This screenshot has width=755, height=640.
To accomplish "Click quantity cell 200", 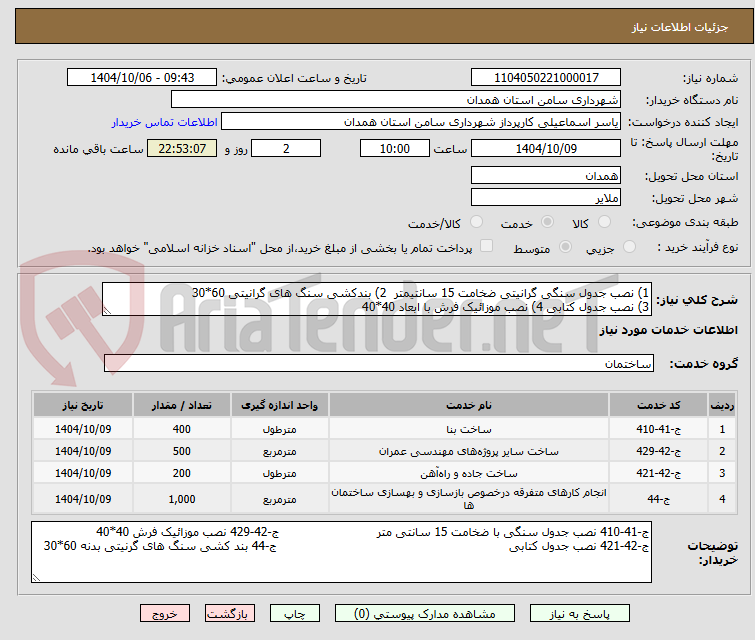I will [182, 473].
